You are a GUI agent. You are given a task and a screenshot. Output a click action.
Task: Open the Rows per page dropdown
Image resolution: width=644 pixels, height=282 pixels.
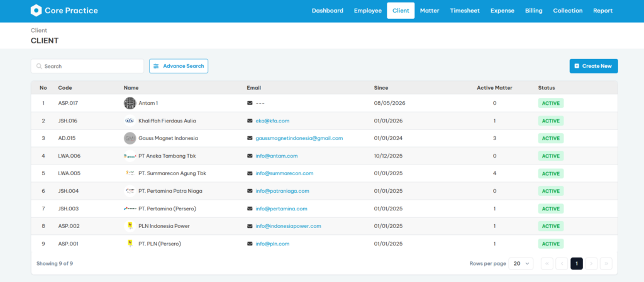521,264
